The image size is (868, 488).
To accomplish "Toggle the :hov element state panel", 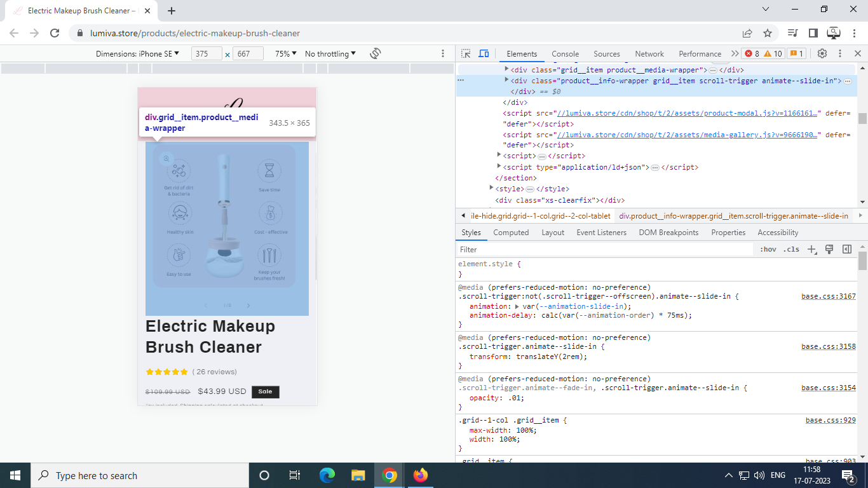I will (768, 250).
